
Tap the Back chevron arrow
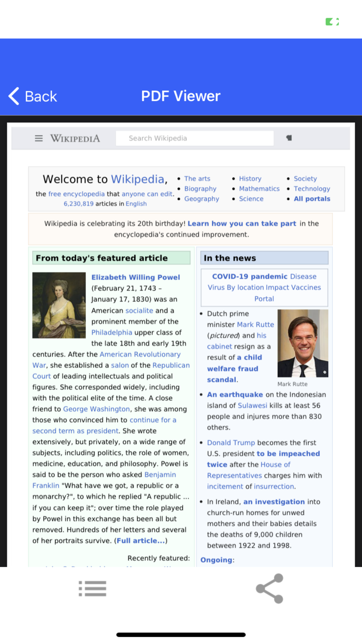[x=14, y=96]
